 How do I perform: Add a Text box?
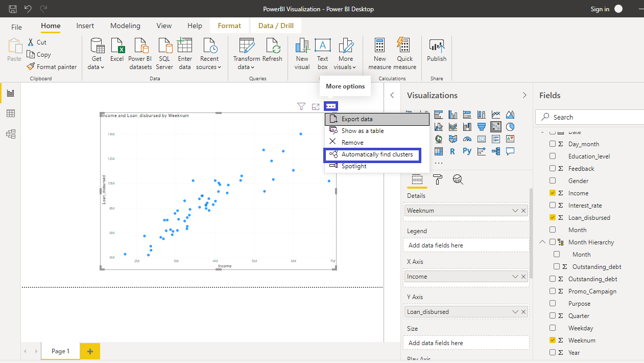pyautogui.click(x=322, y=54)
